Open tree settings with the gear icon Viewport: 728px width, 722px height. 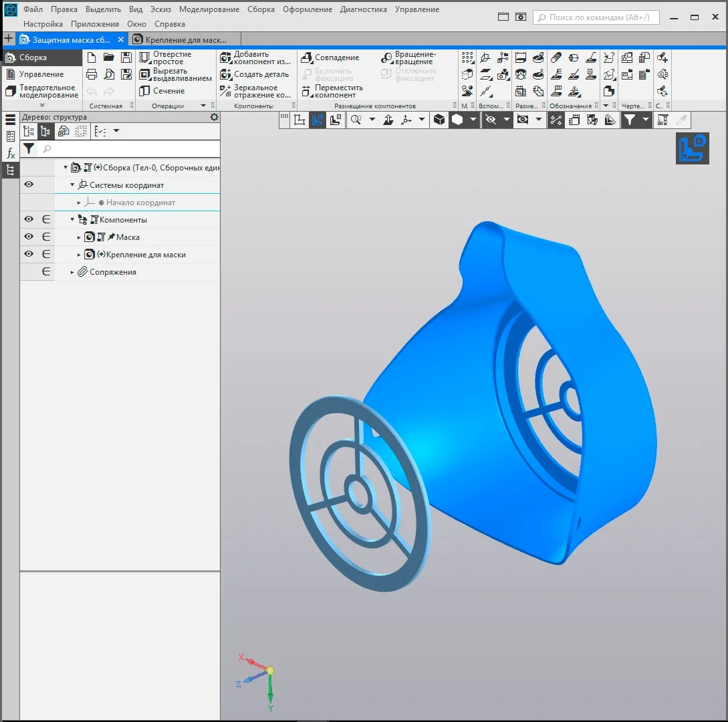pos(214,117)
